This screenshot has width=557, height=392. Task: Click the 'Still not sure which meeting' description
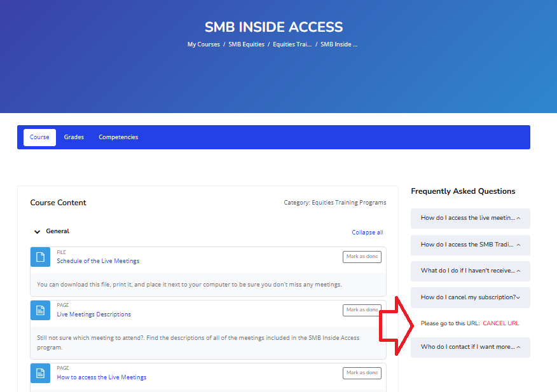coord(198,342)
